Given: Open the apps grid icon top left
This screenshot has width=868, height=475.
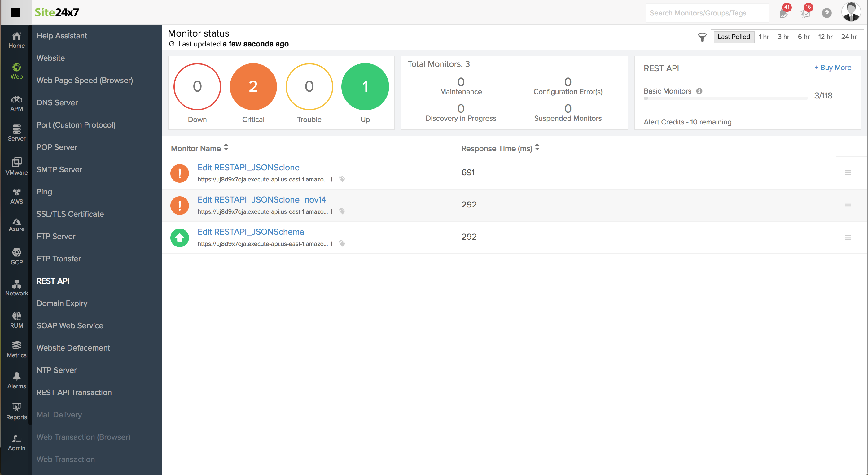Looking at the screenshot, I should [x=15, y=12].
